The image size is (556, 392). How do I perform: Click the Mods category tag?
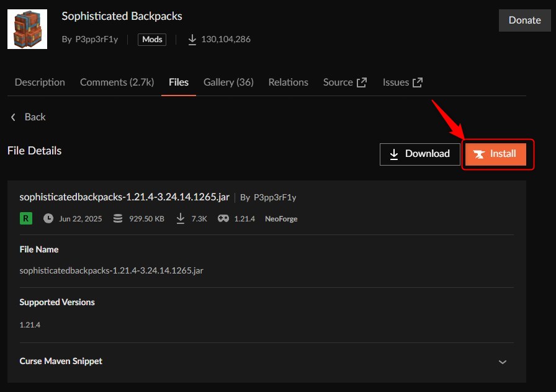152,39
